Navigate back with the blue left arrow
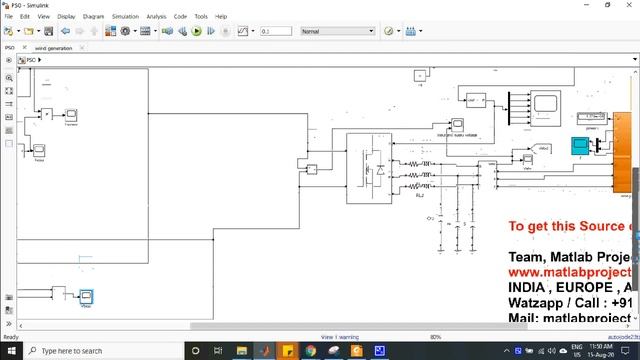The width and height of the screenshot is (640, 360). coord(65,31)
